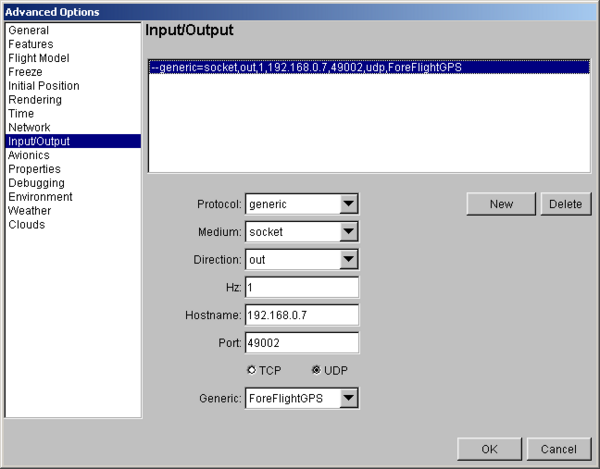Screen dimensions: 600x469
Task: Expand the Generic ForeFlightGPS dropdown
Action: 348,399
